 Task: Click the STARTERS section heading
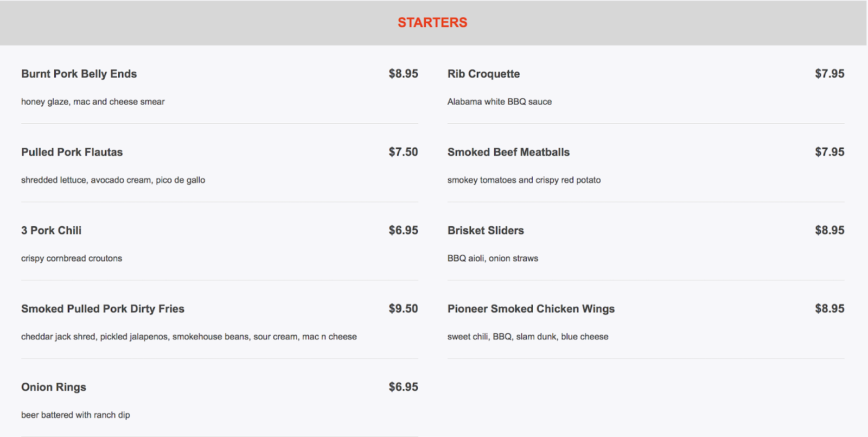432,22
